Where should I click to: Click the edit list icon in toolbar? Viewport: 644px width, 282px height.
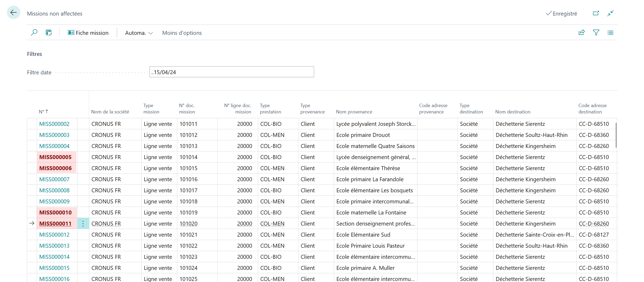coord(49,33)
